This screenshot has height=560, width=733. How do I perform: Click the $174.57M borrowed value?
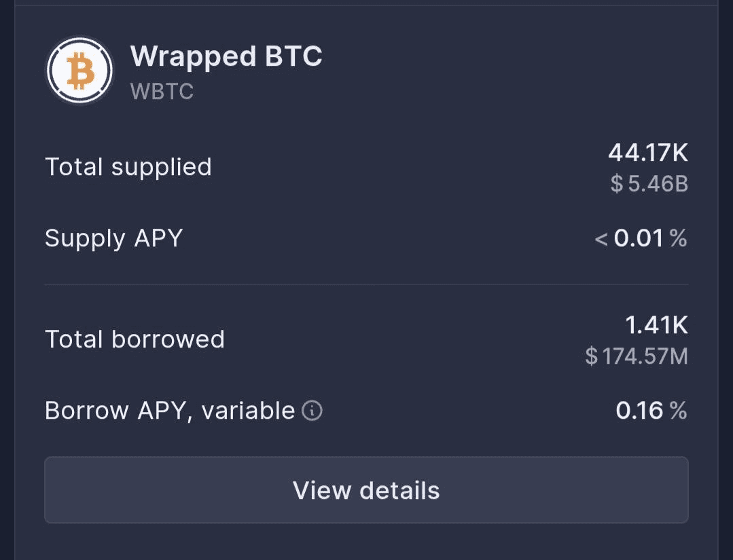click(x=637, y=356)
